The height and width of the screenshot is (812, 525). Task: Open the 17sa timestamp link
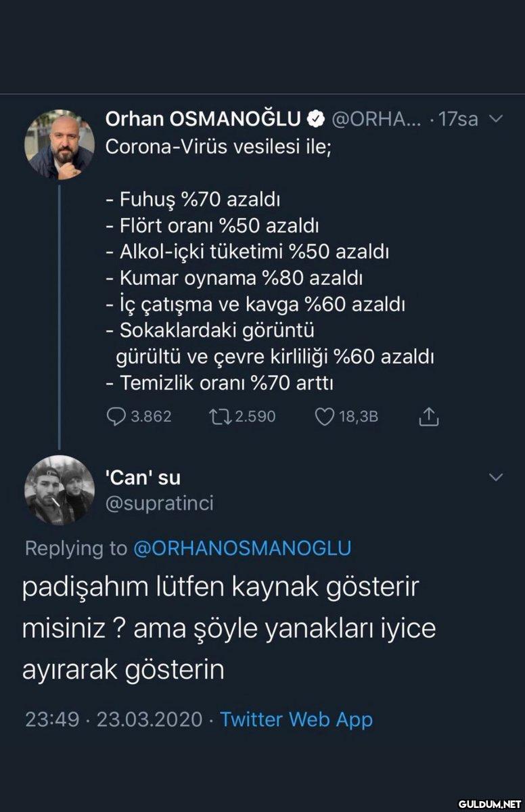point(458,120)
